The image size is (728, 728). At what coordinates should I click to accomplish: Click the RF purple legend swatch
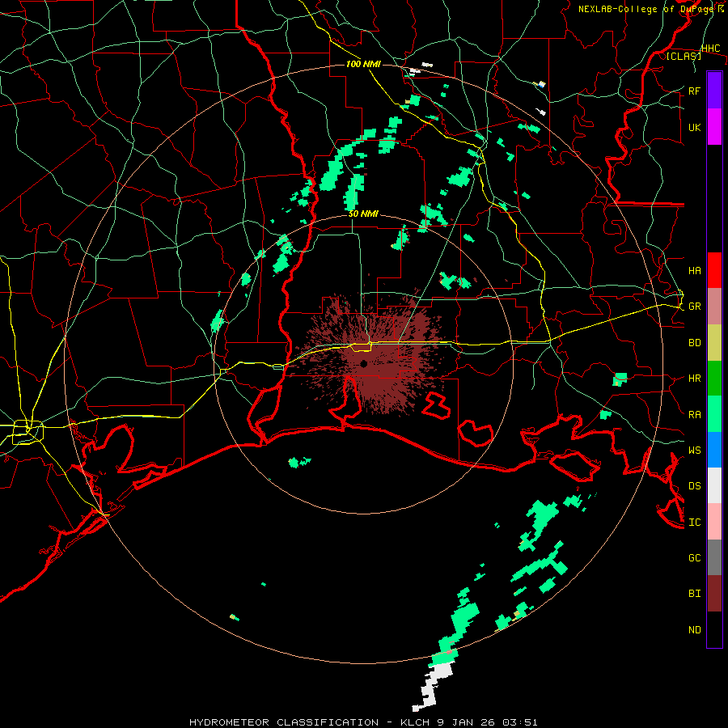tap(714, 91)
